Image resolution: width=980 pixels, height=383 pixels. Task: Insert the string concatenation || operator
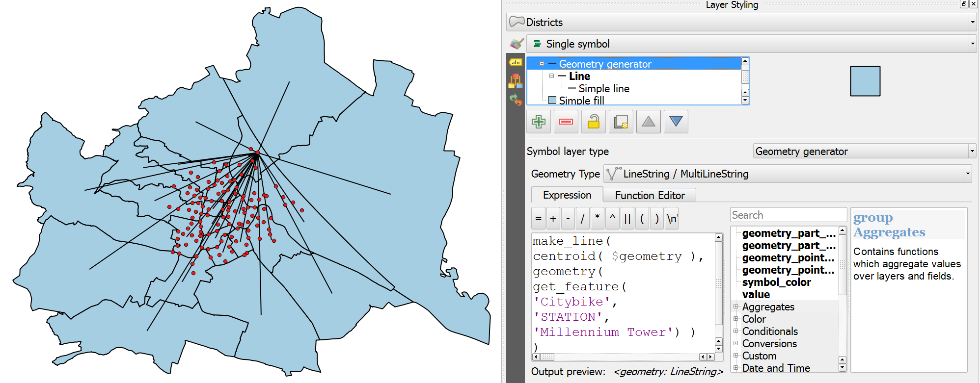[x=627, y=219]
